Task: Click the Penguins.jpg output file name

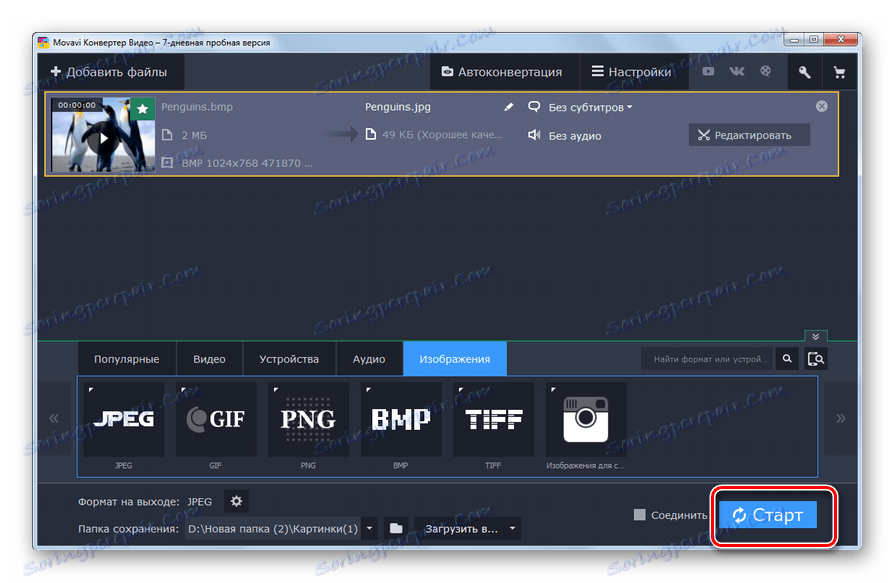Action: [x=398, y=107]
